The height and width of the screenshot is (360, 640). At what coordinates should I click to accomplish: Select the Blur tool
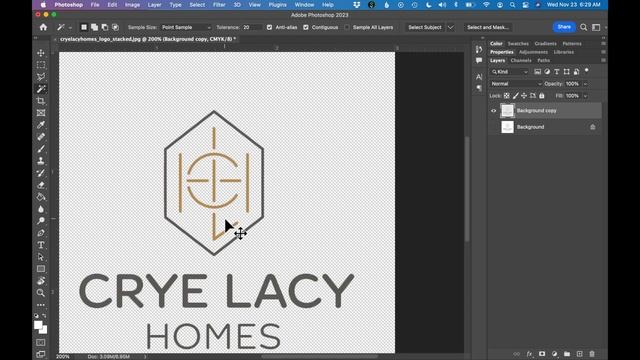tap(41, 209)
